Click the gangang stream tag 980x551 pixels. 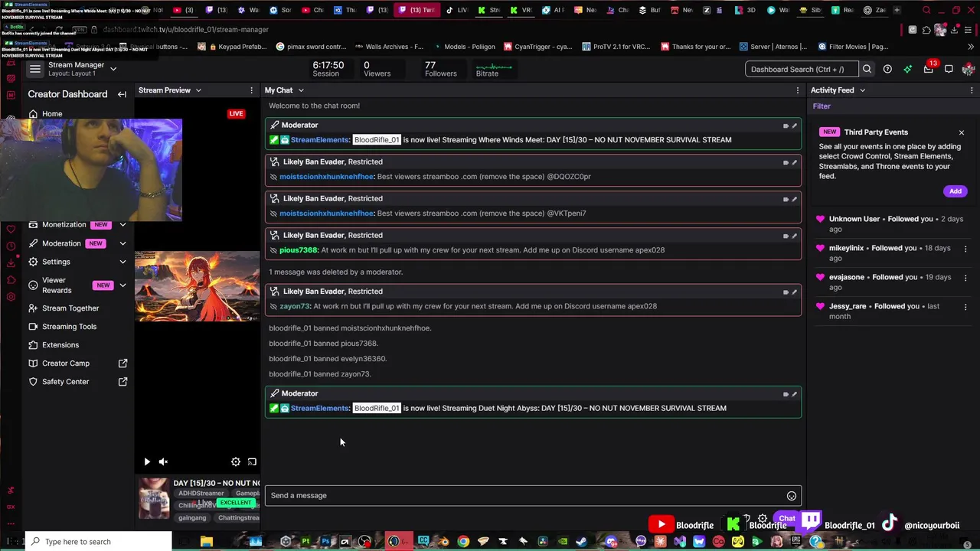point(192,518)
